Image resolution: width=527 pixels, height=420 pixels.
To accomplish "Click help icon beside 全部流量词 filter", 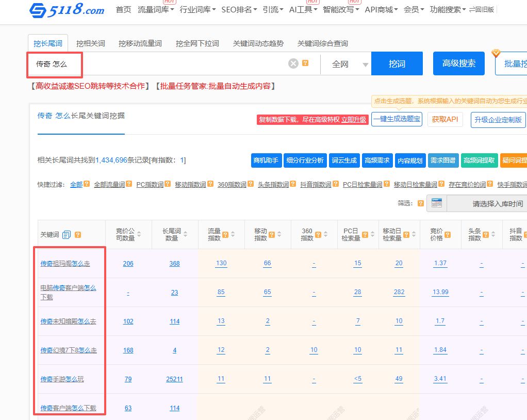I will click(129, 184).
